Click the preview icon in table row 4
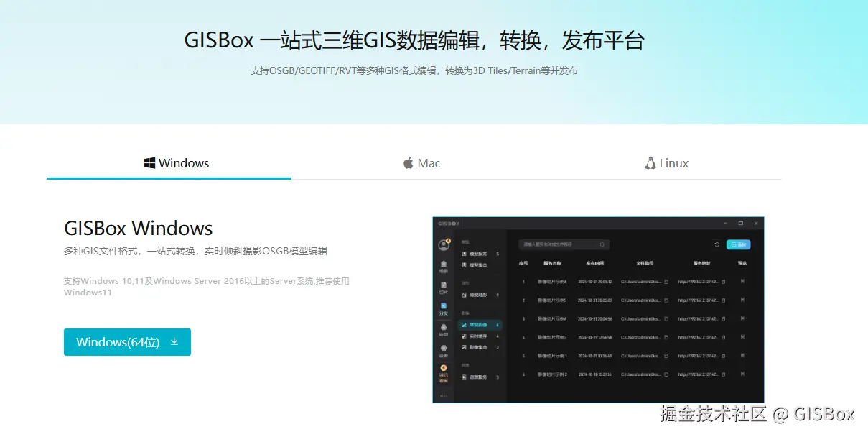Image resolution: width=868 pixels, height=437 pixels. coord(742,336)
